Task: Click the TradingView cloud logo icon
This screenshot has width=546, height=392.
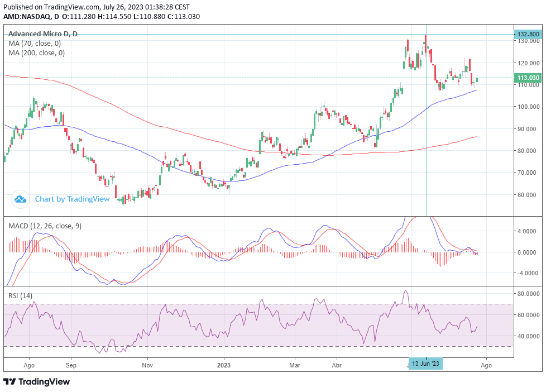Action: pos(20,199)
